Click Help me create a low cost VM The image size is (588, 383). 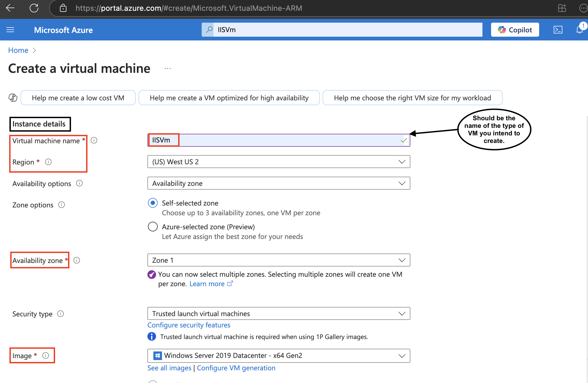(x=78, y=98)
